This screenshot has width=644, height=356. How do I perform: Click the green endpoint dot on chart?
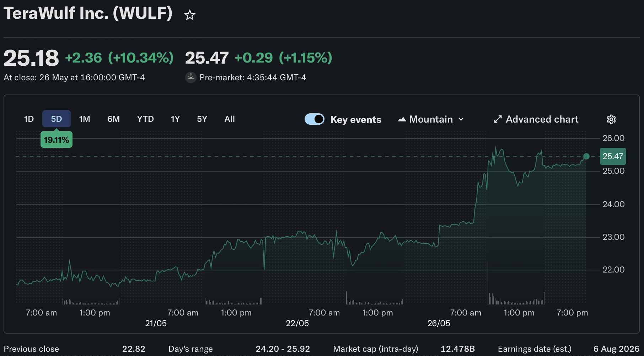586,156
